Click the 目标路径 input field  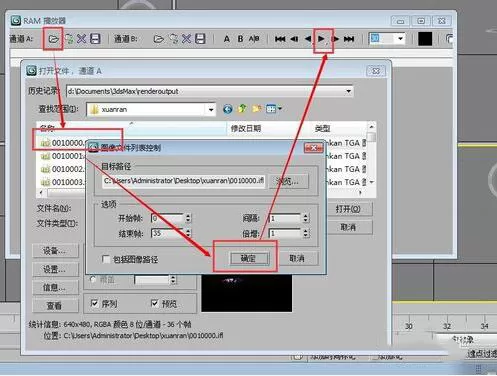(x=184, y=181)
